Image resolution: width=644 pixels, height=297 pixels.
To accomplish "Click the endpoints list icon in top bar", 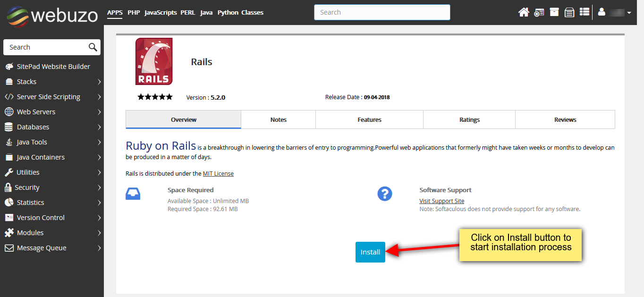I will point(584,12).
